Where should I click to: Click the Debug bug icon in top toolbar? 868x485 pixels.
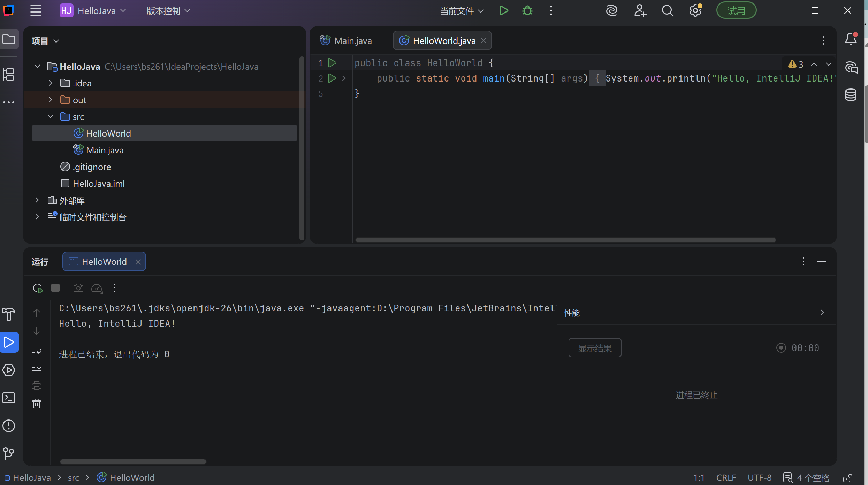pos(527,11)
